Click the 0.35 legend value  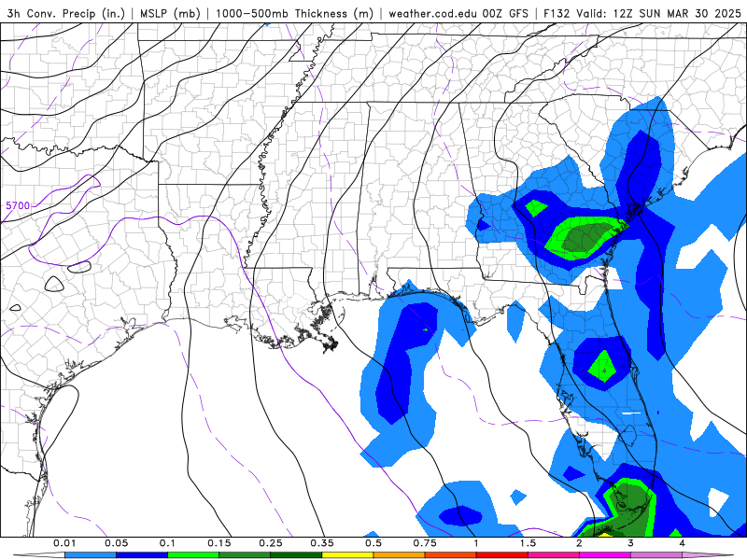(x=322, y=543)
